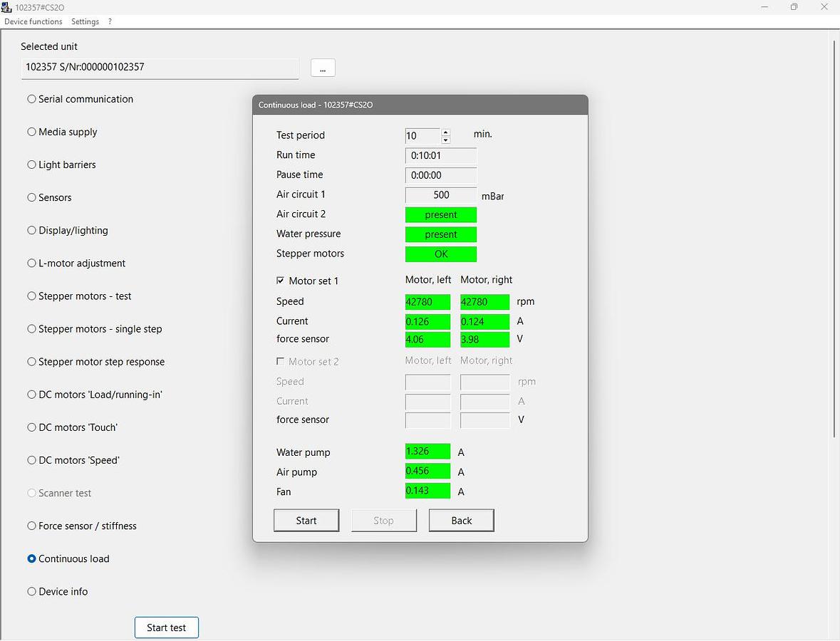Viewport: 840px width, 641px height.
Task: Select Stepper motors - single step option
Action: pyautogui.click(x=31, y=329)
